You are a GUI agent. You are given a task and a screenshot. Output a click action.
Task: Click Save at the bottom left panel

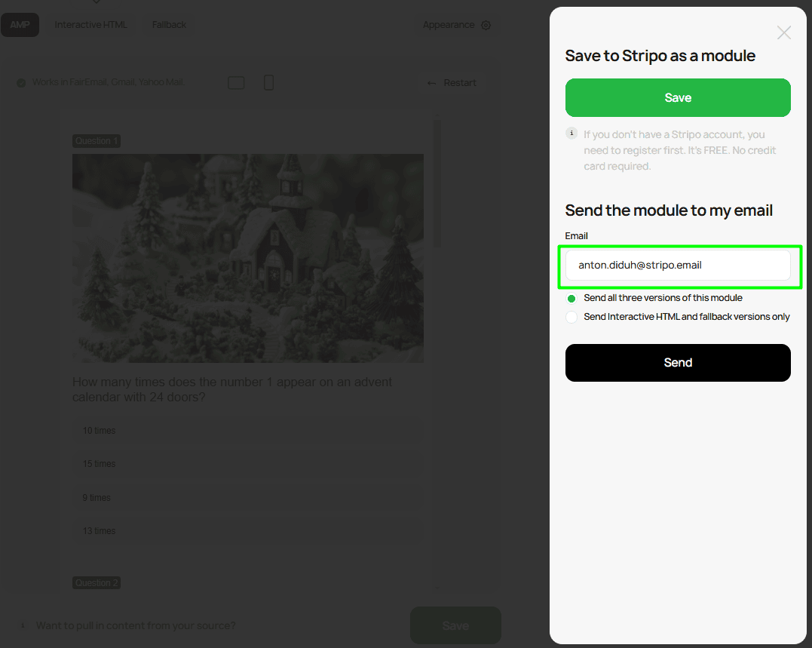455,625
